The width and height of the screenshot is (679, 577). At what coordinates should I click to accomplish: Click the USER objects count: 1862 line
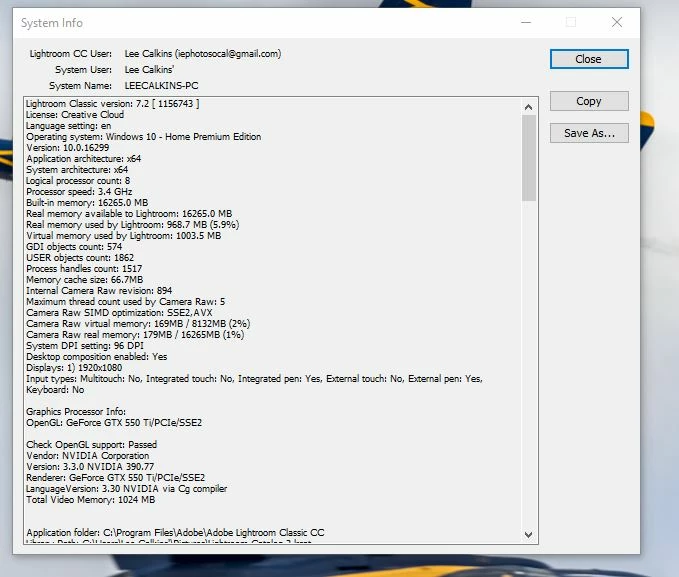coord(80,257)
